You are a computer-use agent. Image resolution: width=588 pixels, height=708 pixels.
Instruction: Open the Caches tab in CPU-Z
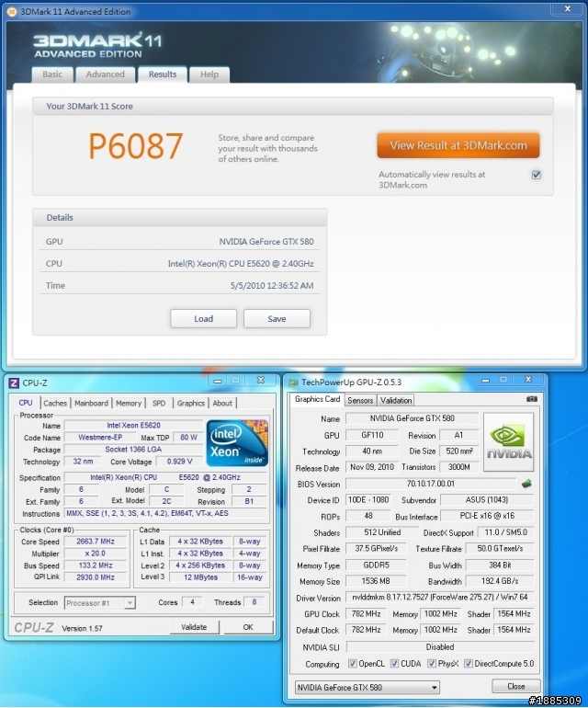point(55,404)
